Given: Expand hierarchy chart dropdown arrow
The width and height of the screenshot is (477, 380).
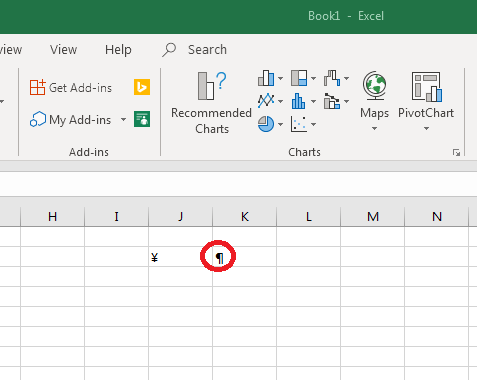Looking at the screenshot, I should 313,78.
